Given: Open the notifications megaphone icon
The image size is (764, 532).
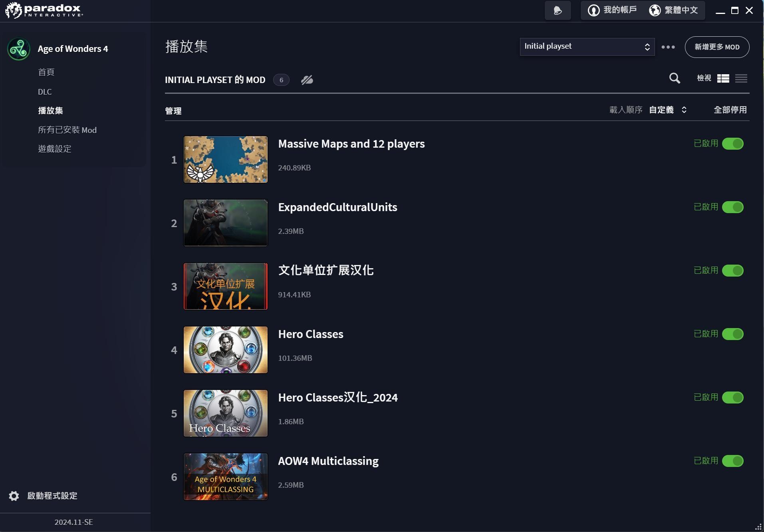Looking at the screenshot, I should [558, 10].
